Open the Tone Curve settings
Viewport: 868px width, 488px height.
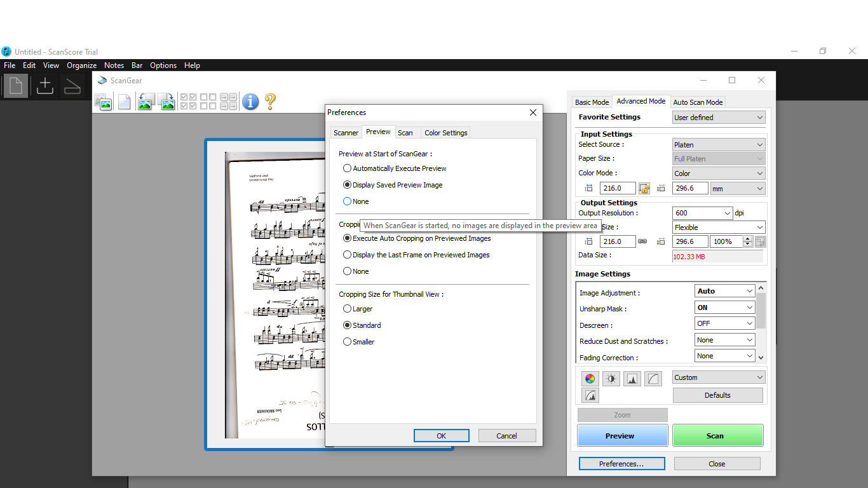tap(653, 379)
